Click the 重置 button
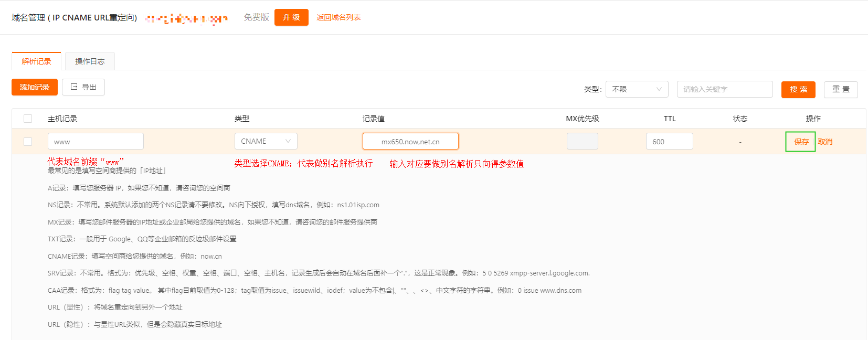The height and width of the screenshot is (340, 868). [x=841, y=89]
